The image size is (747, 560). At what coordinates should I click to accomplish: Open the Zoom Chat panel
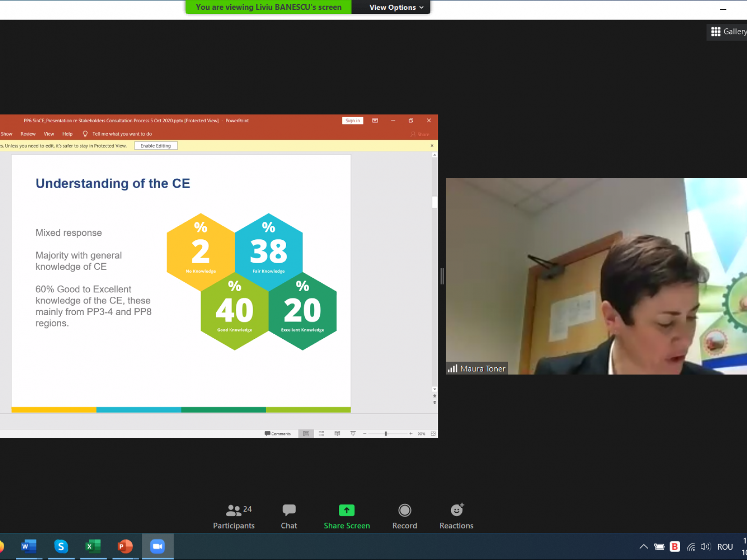(x=289, y=517)
